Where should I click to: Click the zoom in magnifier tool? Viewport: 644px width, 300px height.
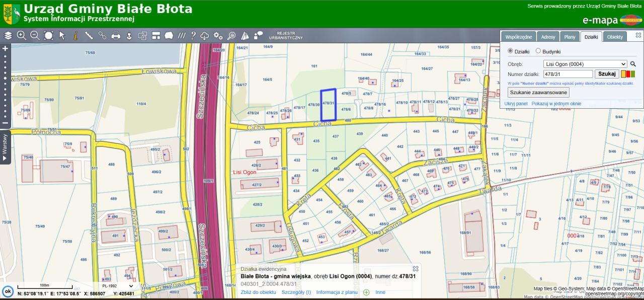(x=21, y=35)
